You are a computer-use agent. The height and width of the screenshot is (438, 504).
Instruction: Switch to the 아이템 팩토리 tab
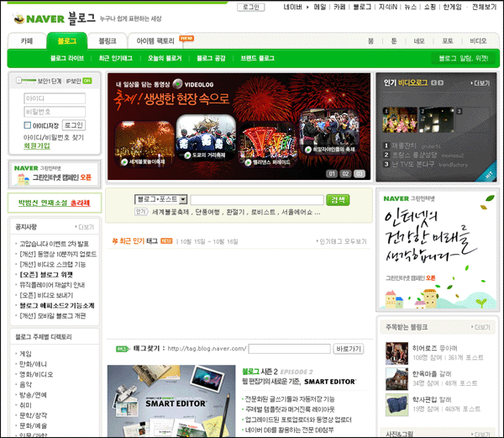[155, 41]
